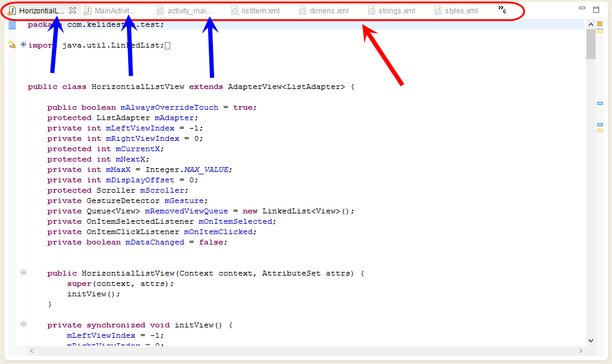Open the activity_main xml tab
Viewport: 612px width, 364px height.
(184, 11)
